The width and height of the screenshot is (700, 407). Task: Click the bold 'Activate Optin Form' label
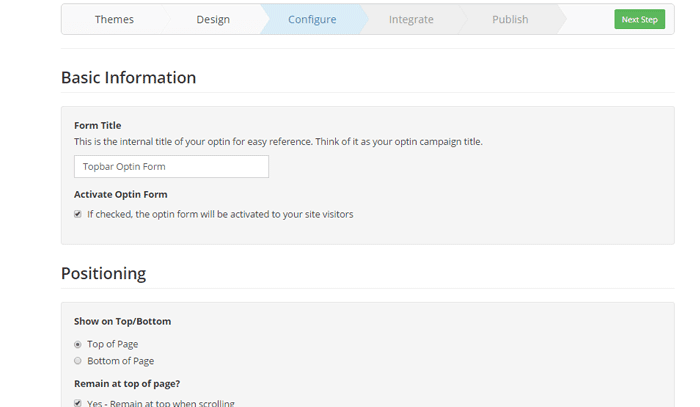coord(120,194)
